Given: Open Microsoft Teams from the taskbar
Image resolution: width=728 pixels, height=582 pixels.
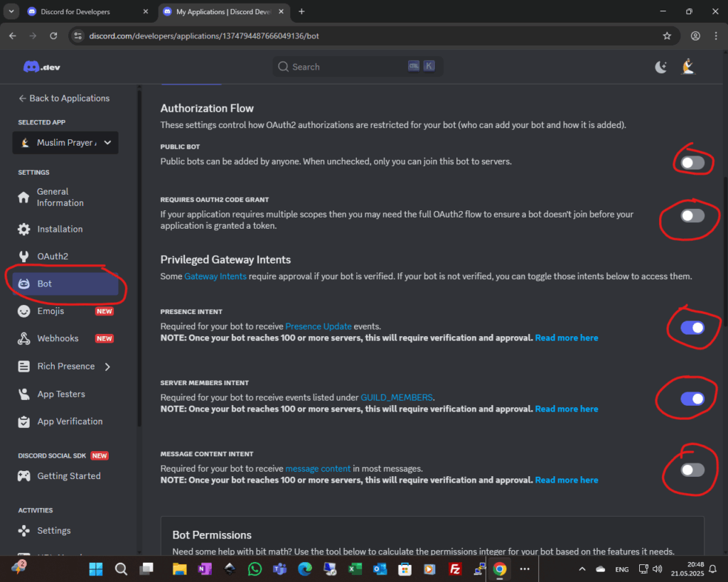Looking at the screenshot, I should point(279,569).
